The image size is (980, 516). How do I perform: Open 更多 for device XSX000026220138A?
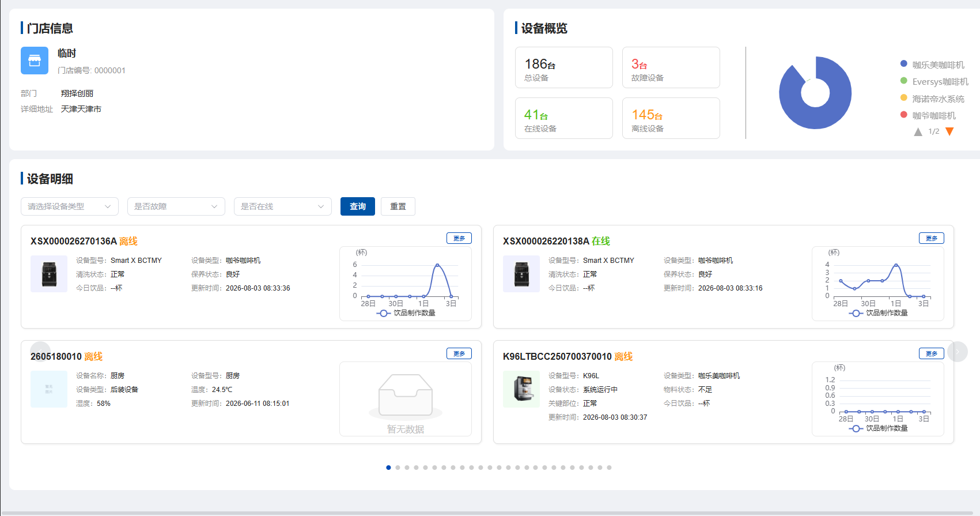932,238
